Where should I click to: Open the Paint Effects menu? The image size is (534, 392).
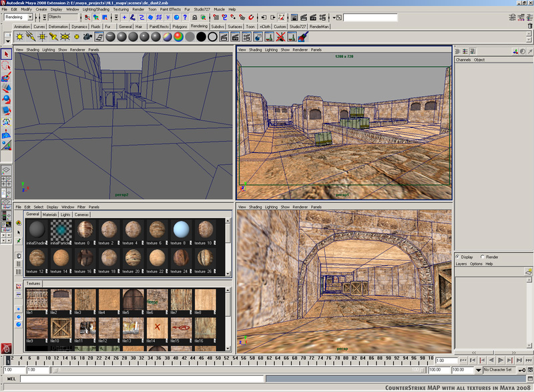170,9
